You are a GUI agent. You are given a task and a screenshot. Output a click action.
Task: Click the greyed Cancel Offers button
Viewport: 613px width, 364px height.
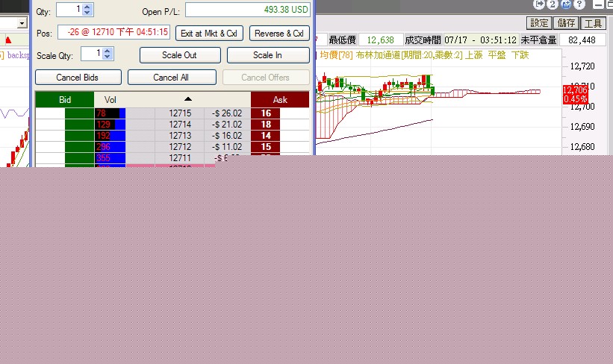click(266, 78)
